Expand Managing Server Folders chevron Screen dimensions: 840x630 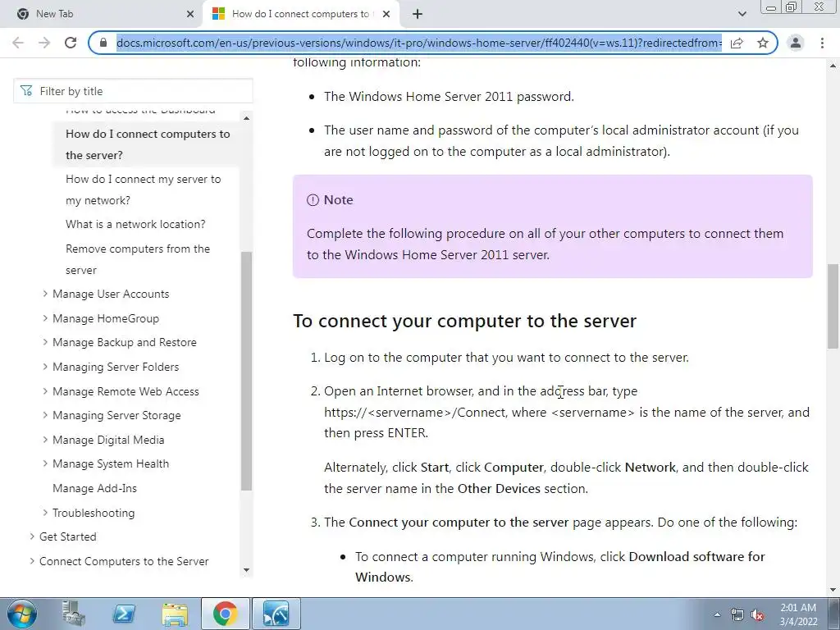pyautogui.click(x=45, y=367)
